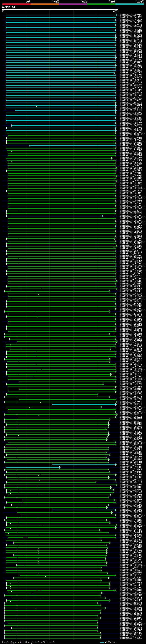Open hit UniRef100_Q95043
146x644 pixels.
[x=131, y=321]
